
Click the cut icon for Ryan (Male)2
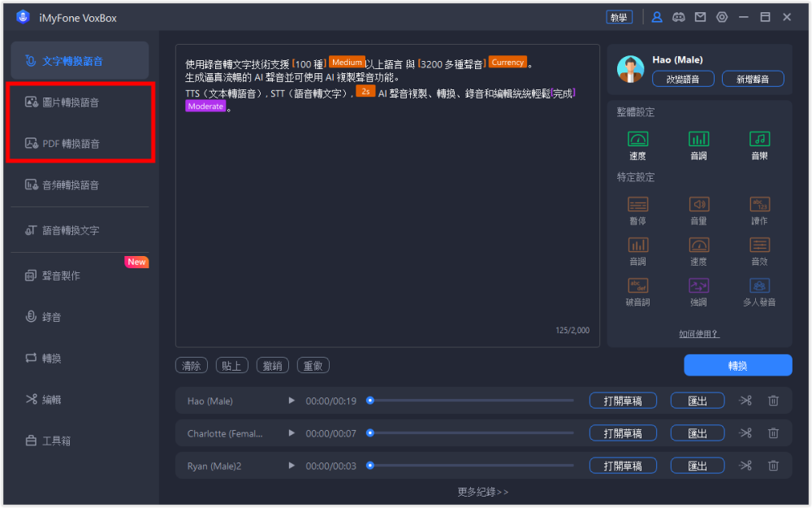(x=745, y=466)
